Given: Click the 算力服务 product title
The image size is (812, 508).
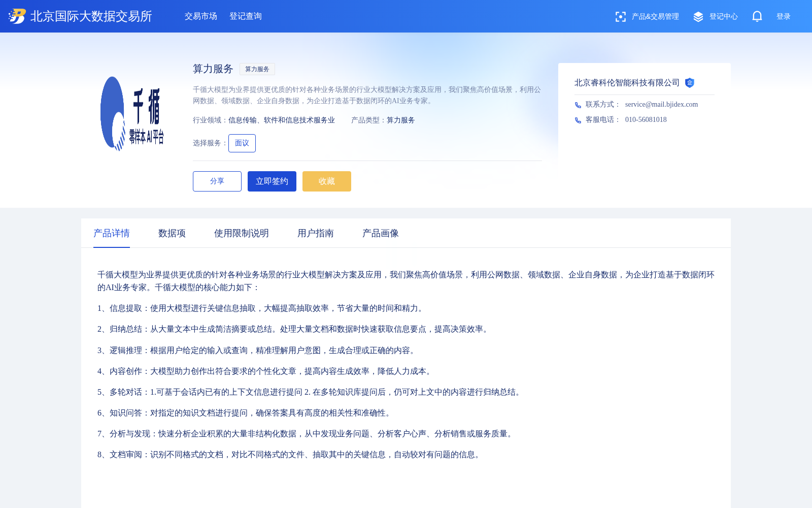Looking at the screenshot, I should (213, 69).
